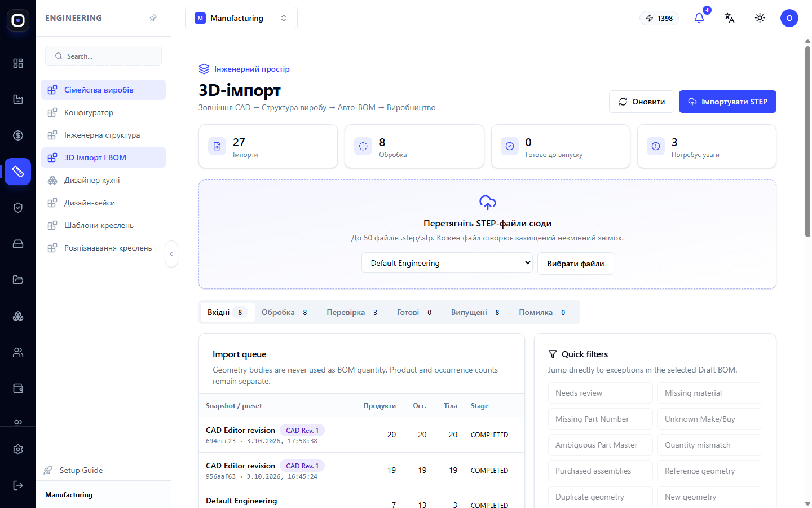The image size is (812, 508).
Task: Open Дизайнер кухні in sidebar
Action: 103,180
